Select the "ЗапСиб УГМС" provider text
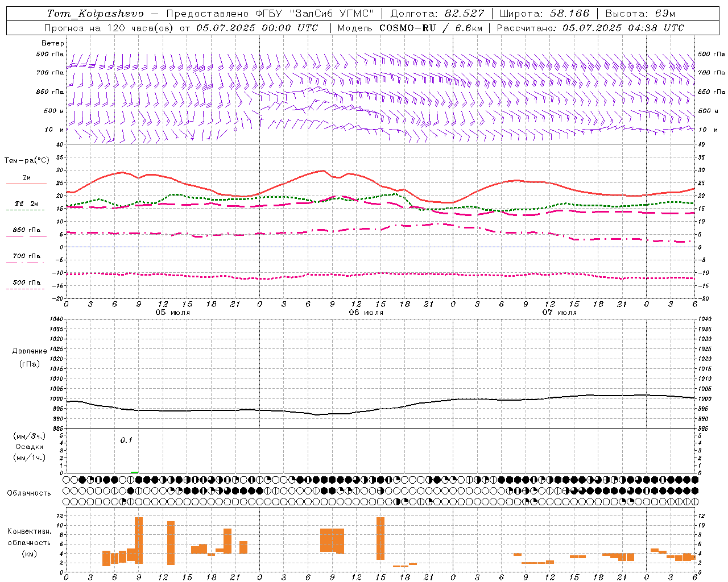728x582 pixels. (332, 13)
